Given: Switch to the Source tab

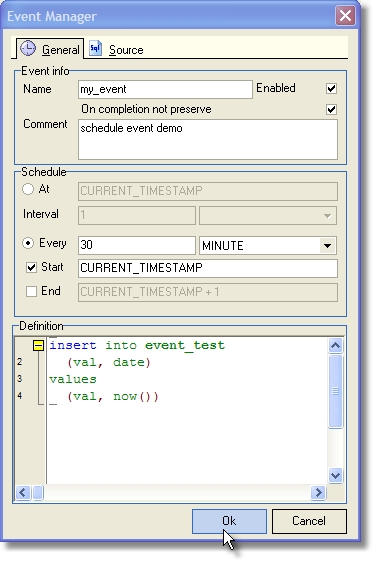Looking at the screenshot, I should (117, 49).
